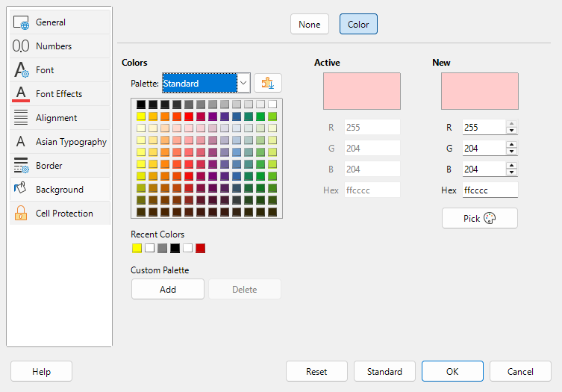Set background fill to None
This screenshot has width=562, height=392.
click(310, 25)
